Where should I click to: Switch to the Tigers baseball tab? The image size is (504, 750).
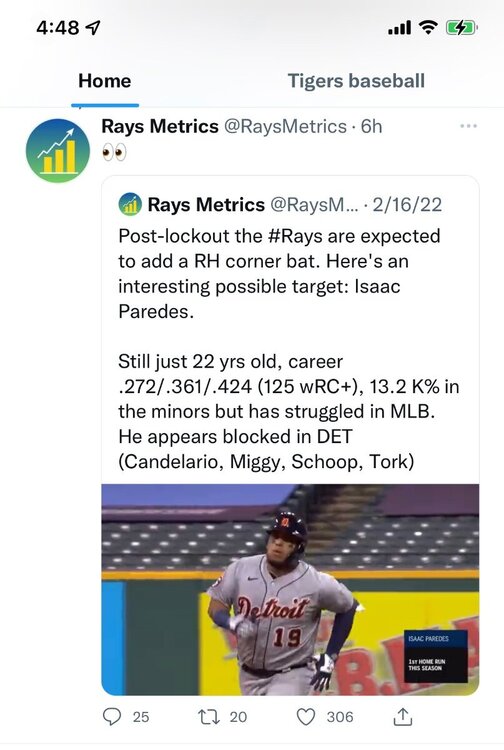(x=356, y=81)
